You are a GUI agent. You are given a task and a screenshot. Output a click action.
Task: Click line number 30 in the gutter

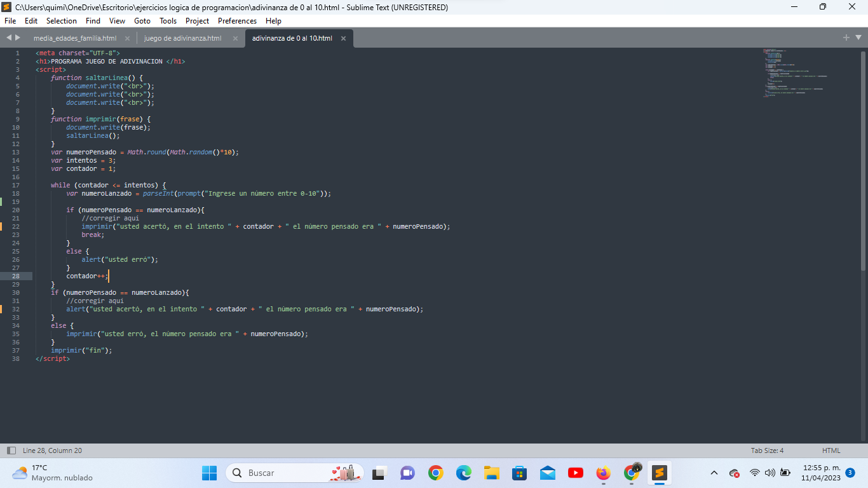16,292
